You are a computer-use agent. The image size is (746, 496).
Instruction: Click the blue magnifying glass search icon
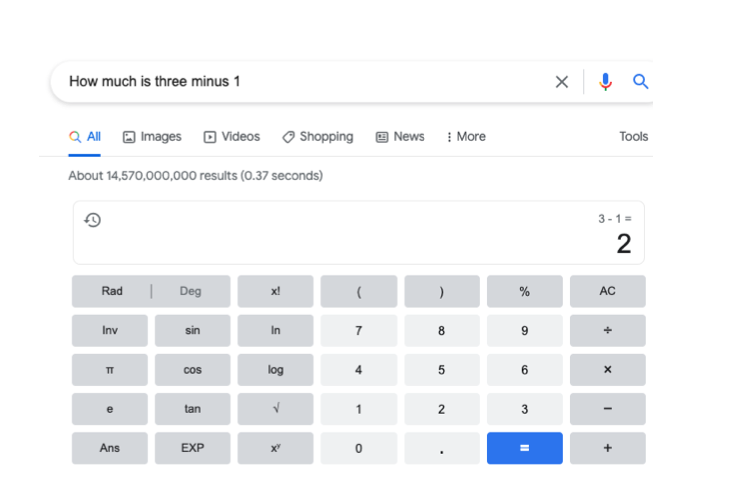(641, 82)
